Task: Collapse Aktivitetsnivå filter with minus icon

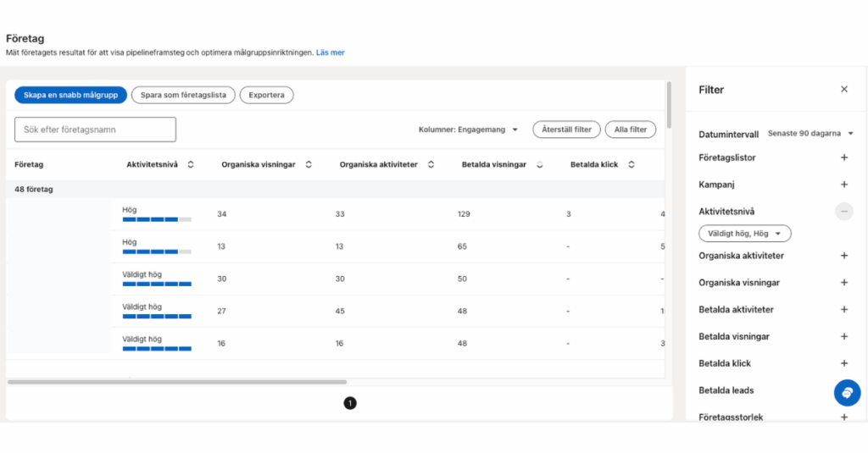Action: click(x=843, y=212)
